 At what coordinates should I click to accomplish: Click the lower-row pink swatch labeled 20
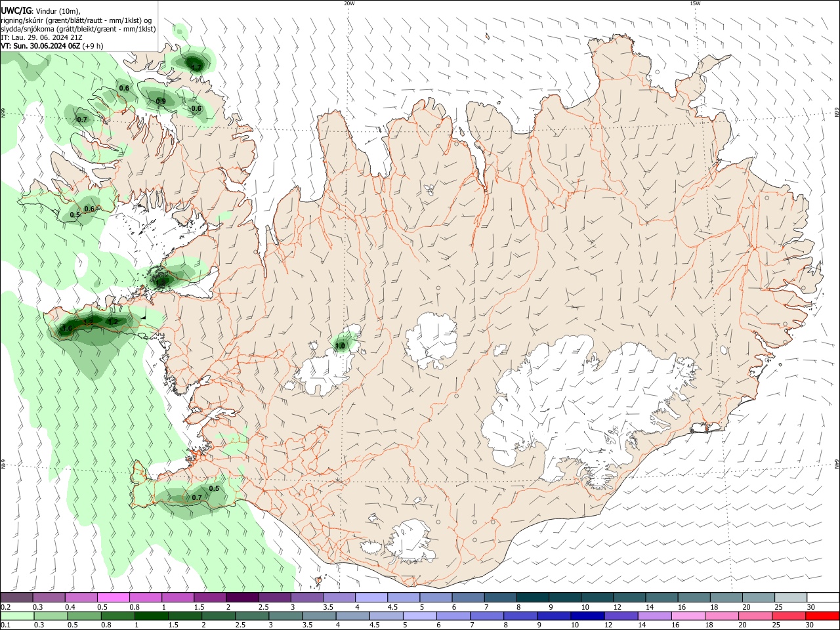[756, 616]
